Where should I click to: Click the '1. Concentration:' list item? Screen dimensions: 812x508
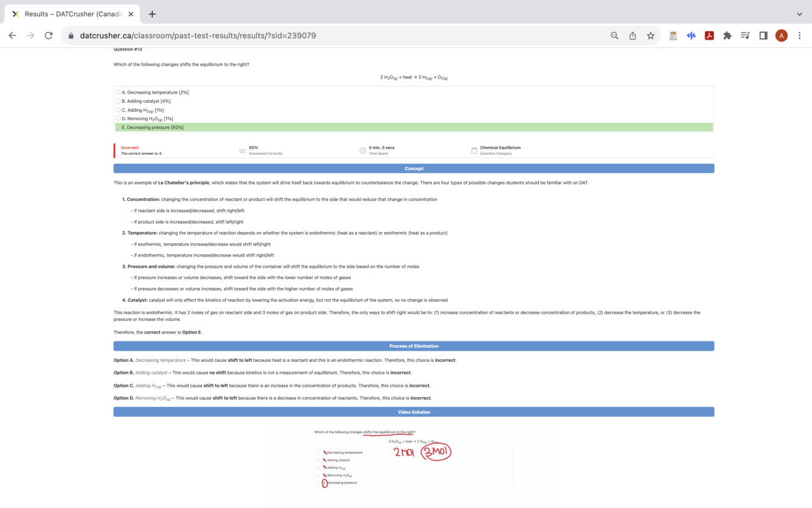tap(279, 199)
